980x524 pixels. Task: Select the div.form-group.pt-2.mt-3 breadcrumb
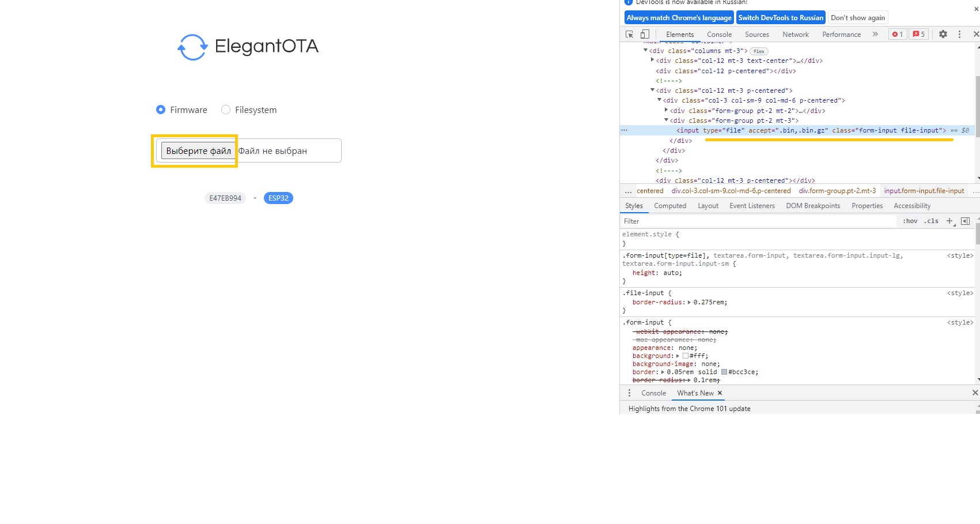point(837,191)
